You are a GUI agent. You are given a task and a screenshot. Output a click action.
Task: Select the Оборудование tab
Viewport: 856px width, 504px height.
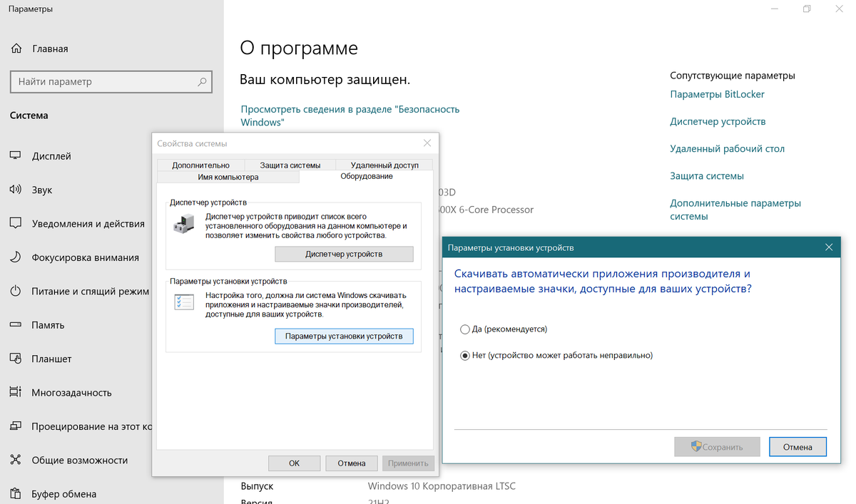(366, 176)
